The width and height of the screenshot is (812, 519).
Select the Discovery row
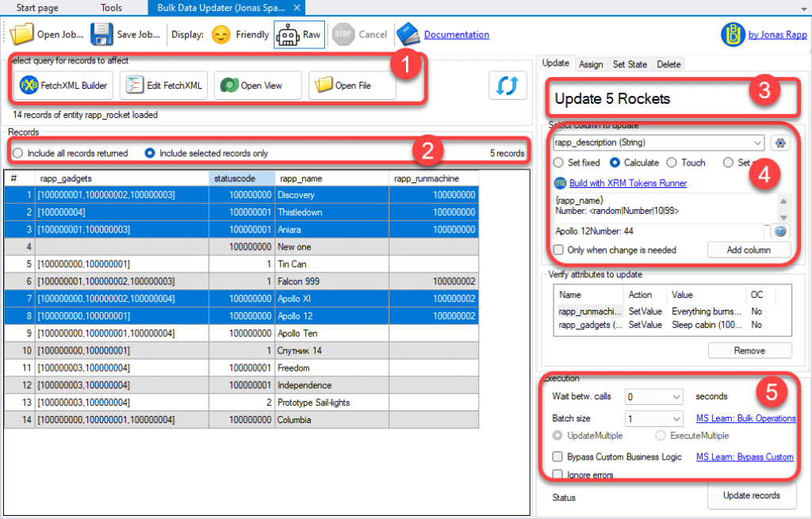click(x=241, y=195)
